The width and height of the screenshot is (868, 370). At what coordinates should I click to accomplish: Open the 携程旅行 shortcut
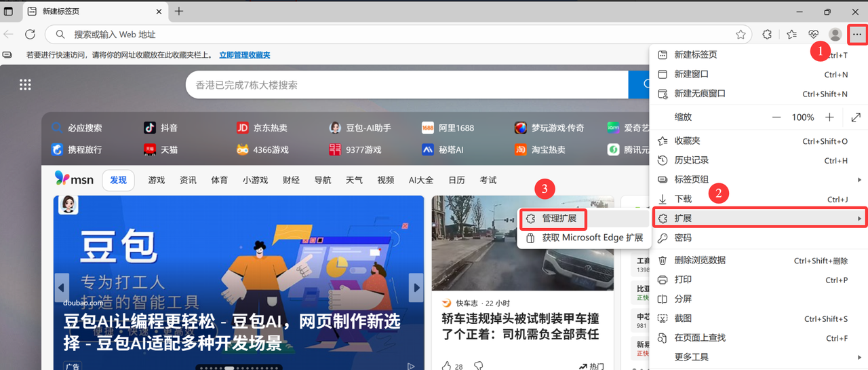tap(77, 149)
